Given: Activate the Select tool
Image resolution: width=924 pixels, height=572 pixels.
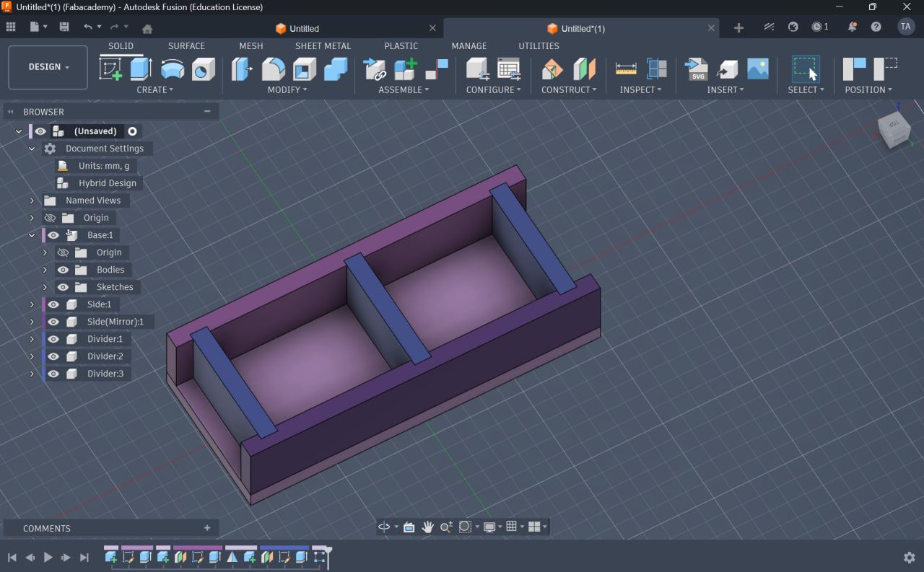Looking at the screenshot, I should pos(806,69).
